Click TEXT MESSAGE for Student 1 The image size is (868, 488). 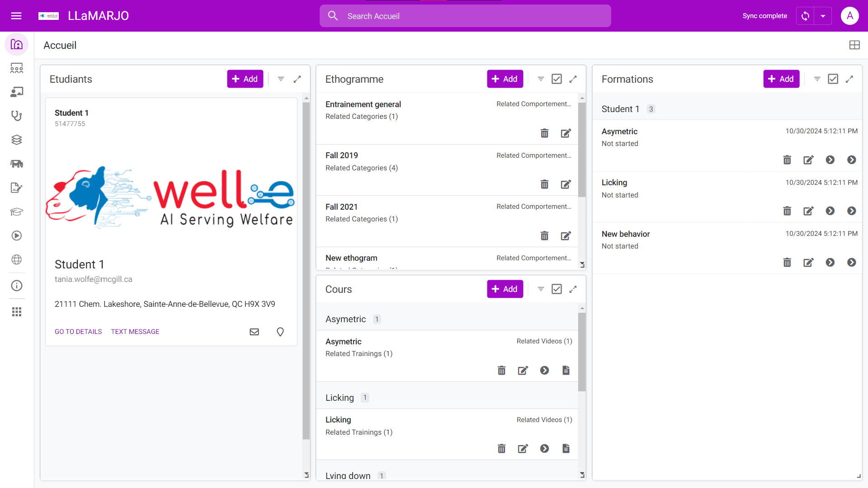pyautogui.click(x=135, y=331)
